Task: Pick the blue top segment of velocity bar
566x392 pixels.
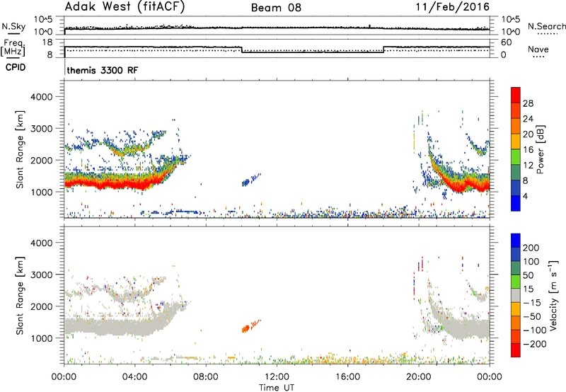Action: point(516,241)
